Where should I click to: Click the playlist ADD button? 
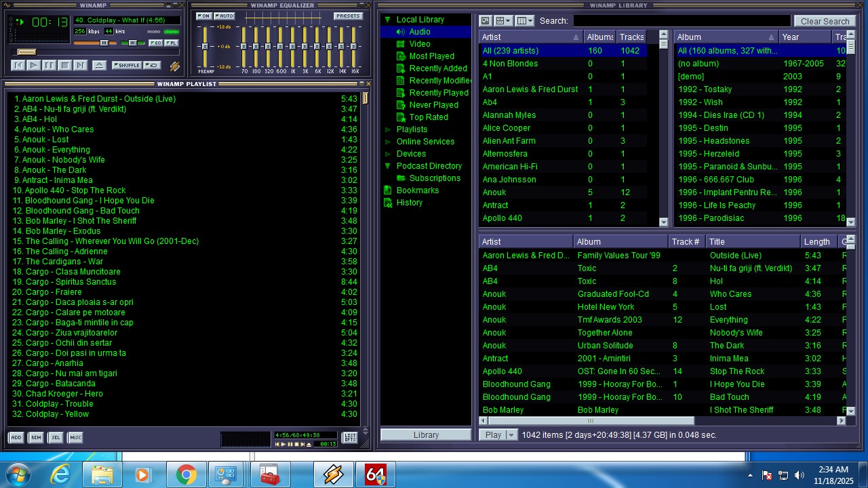click(x=16, y=438)
